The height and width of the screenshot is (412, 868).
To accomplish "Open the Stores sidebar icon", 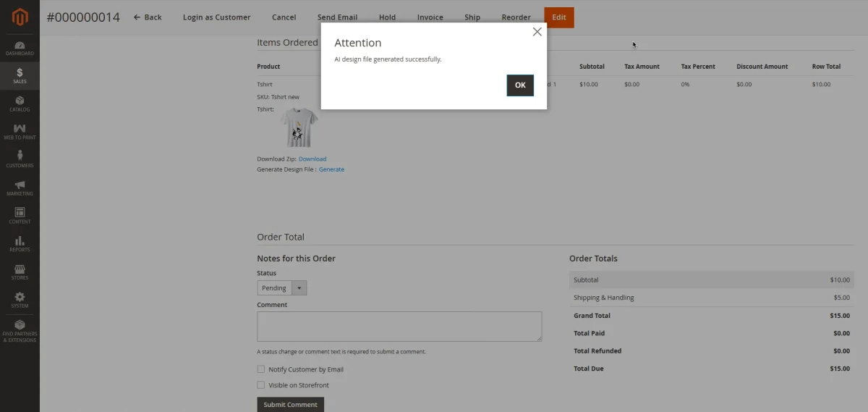I will (20, 272).
